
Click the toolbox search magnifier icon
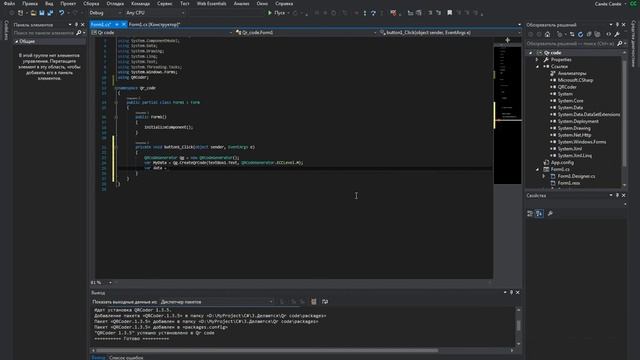[79, 33]
